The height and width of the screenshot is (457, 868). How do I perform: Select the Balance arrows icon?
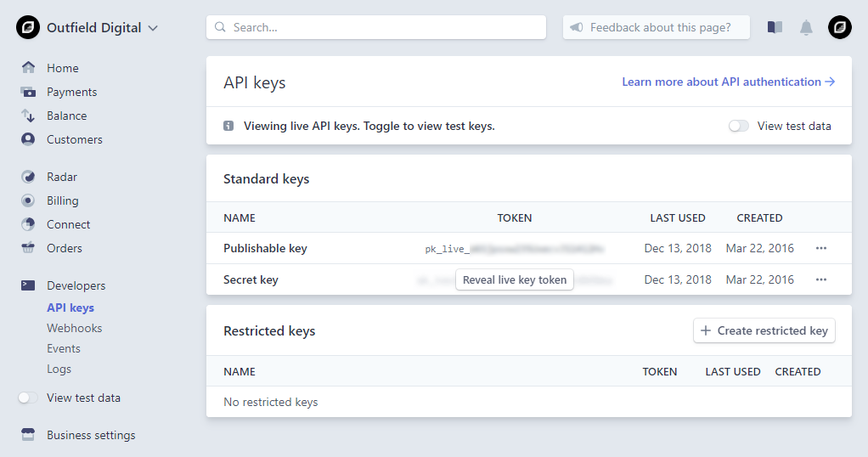[28, 116]
